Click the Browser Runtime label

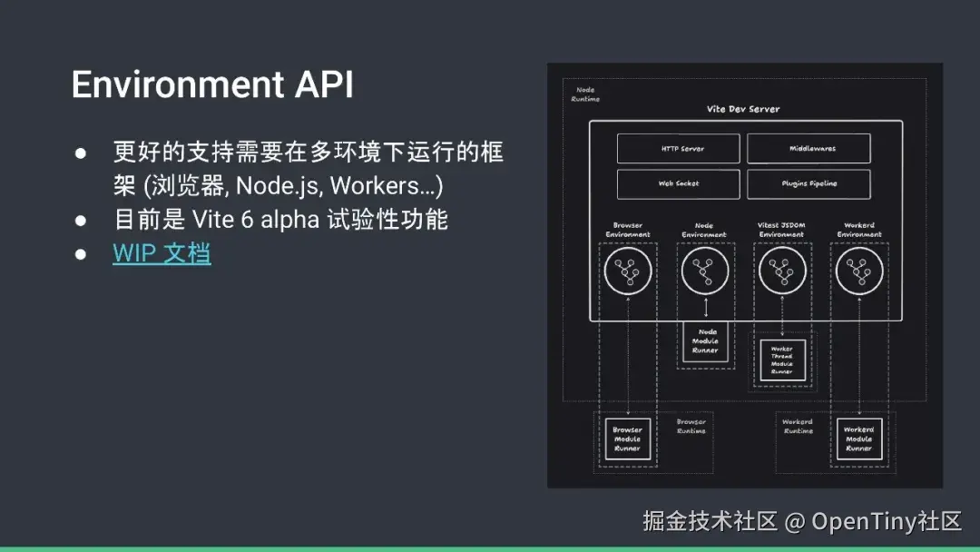click(x=691, y=427)
